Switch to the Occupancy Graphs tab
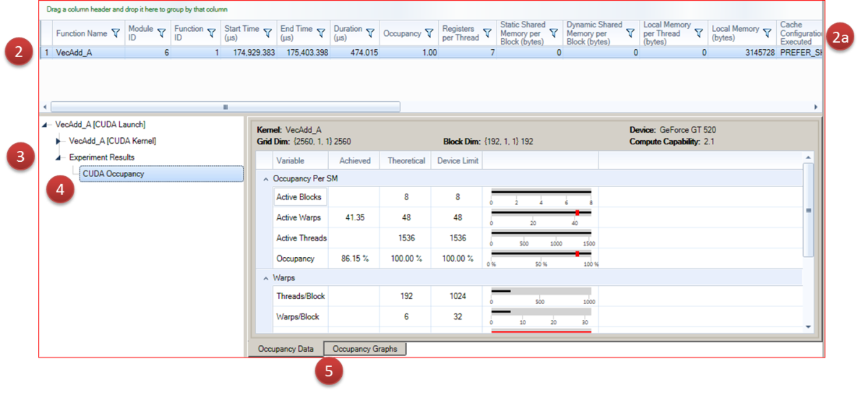The height and width of the screenshot is (398, 868). pos(364,349)
